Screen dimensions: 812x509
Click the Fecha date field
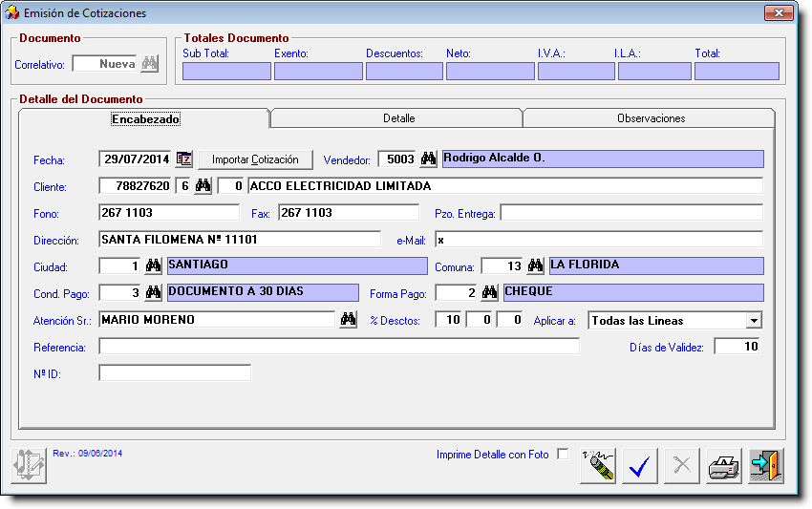pyautogui.click(x=135, y=159)
